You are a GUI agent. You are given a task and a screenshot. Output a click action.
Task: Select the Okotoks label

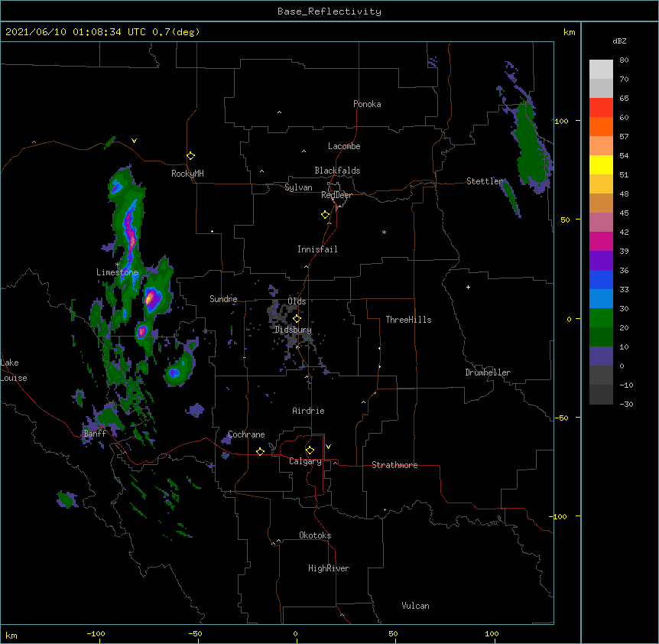[x=315, y=535]
